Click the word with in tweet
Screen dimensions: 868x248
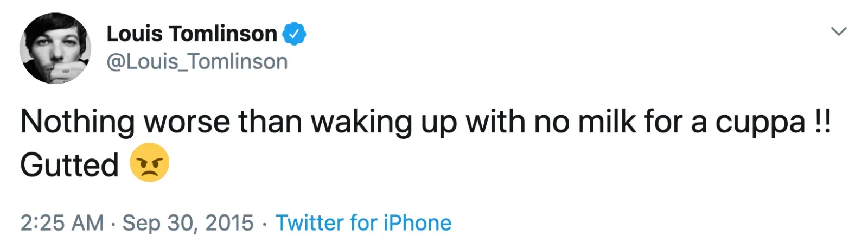pos(495,121)
